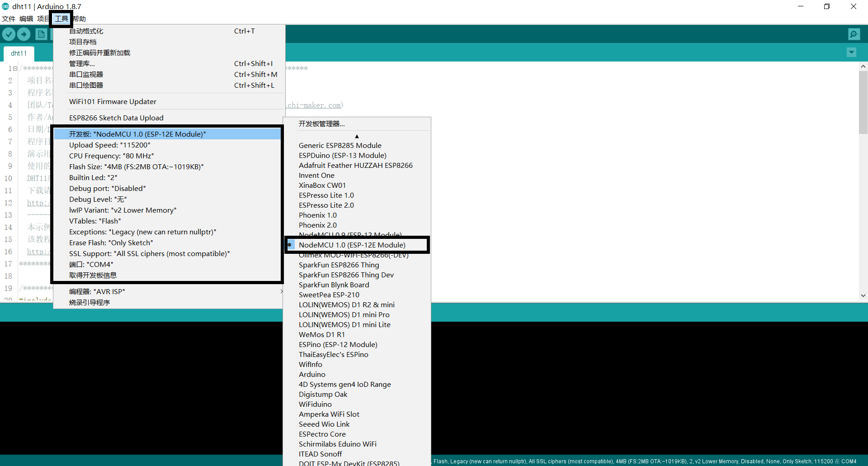This screenshot has height=466, width=868.
Task: Click scroll-up triangle in boards list
Action: click(x=357, y=136)
